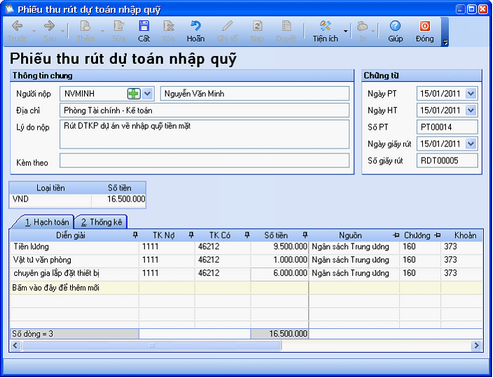493x378 pixels.
Task: Expand the Trước button dropdown arrow
Action: (34, 31)
